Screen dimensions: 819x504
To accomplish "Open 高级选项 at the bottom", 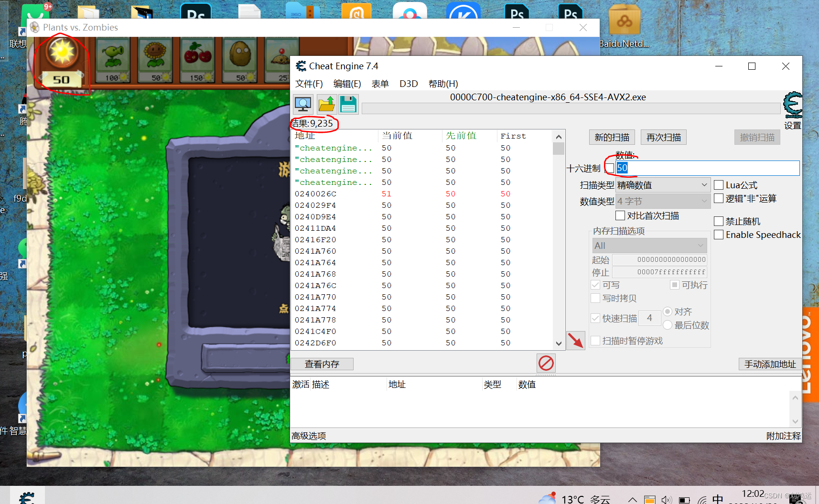I will point(309,436).
